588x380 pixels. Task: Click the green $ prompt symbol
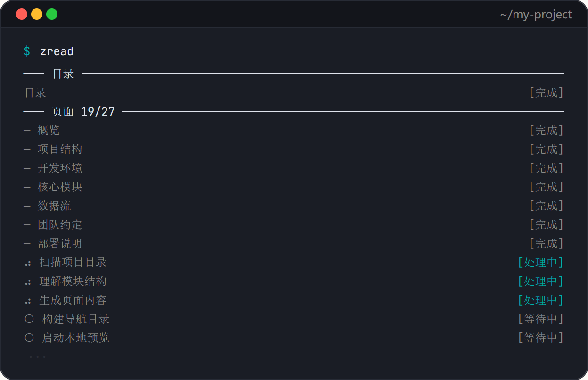pyautogui.click(x=27, y=51)
